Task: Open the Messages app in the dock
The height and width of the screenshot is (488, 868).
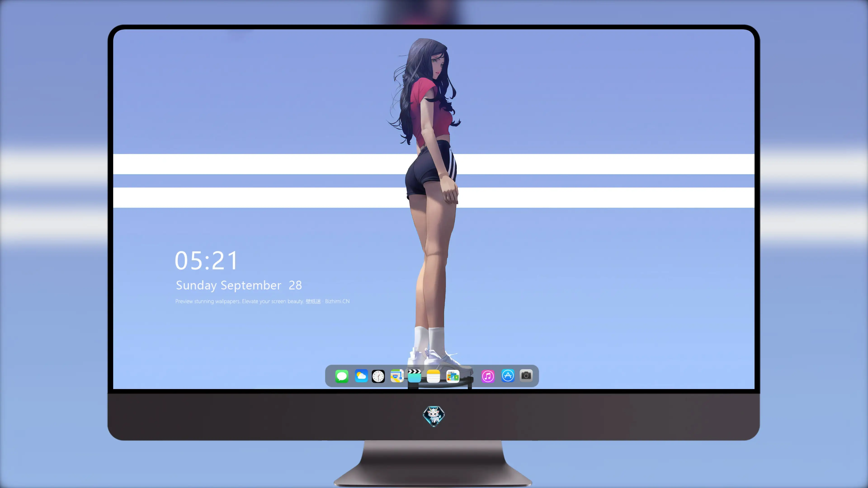Action: [x=342, y=376]
